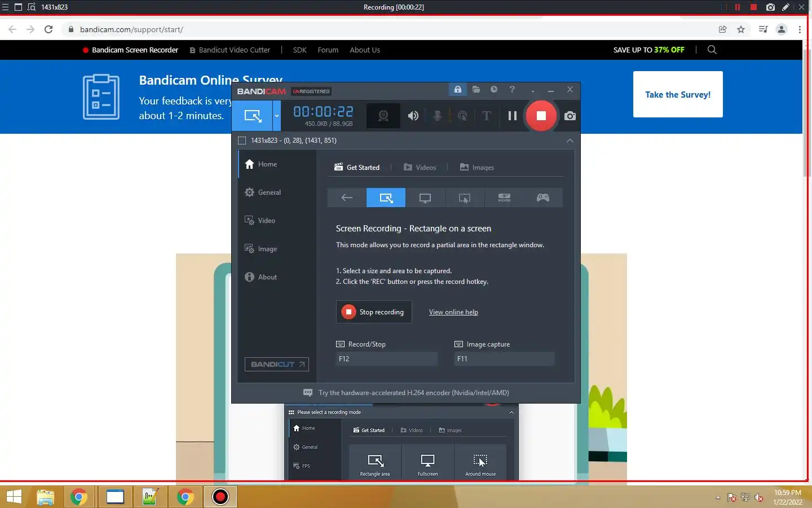Click the pause icon in recording top bar
The height and width of the screenshot is (508, 812).
point(738,7)
